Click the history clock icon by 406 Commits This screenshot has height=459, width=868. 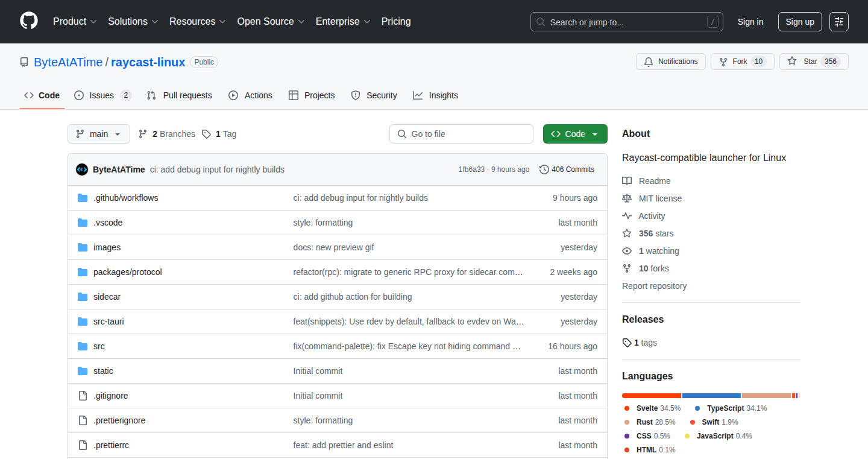544,169
